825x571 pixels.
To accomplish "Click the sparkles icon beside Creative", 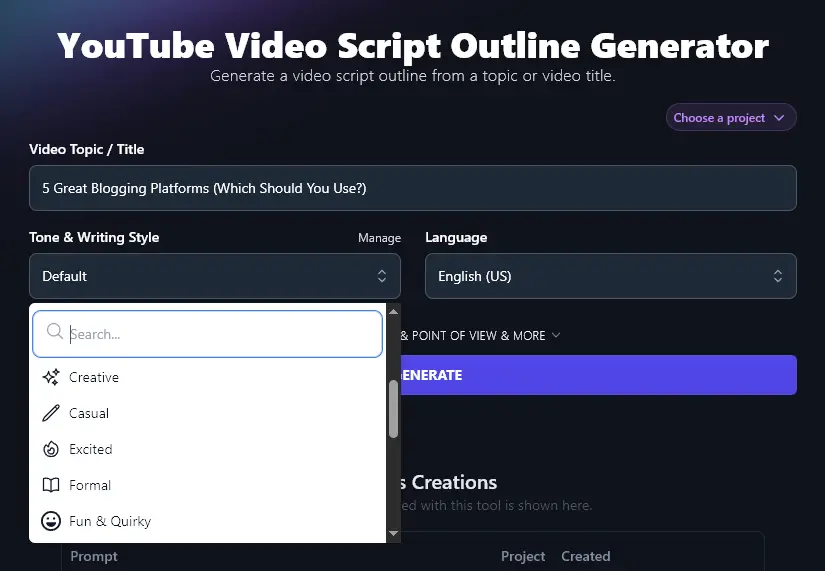I will tap(51, 377).
